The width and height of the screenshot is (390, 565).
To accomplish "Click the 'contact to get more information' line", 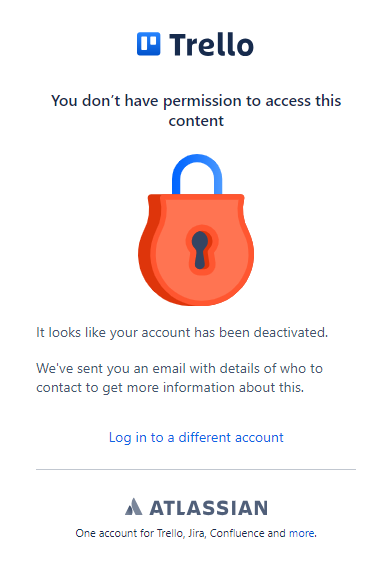I will click(170, 388).
